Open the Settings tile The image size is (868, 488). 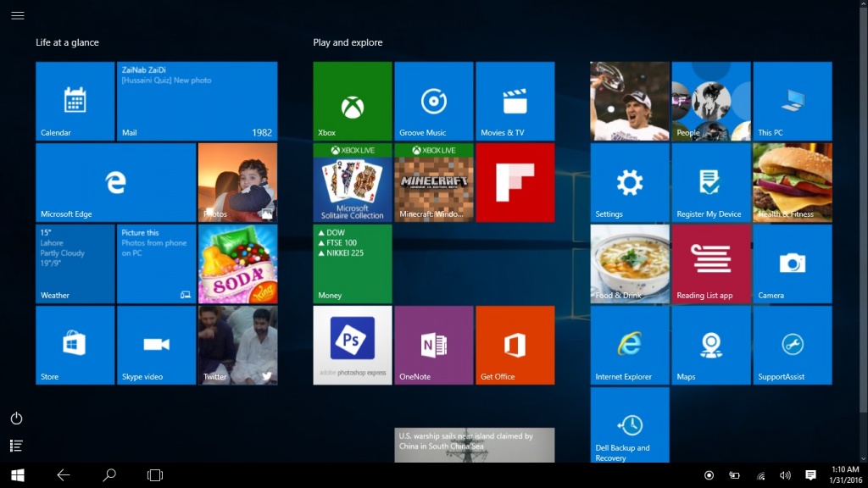[x=629, y=181]
